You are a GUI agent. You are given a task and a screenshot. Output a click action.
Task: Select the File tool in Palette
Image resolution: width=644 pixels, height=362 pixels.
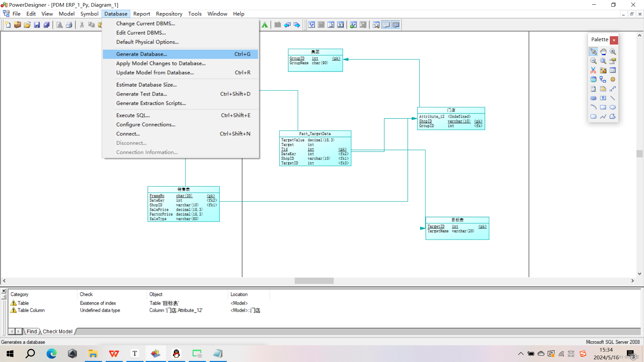pyautogui.click(x=593, y=89)
